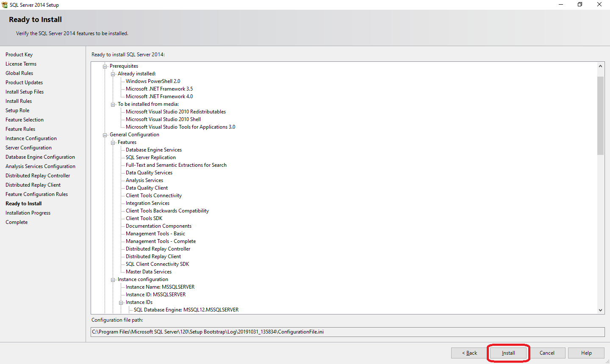Select Ready to Install sidebar step

[x=23, y=204]
